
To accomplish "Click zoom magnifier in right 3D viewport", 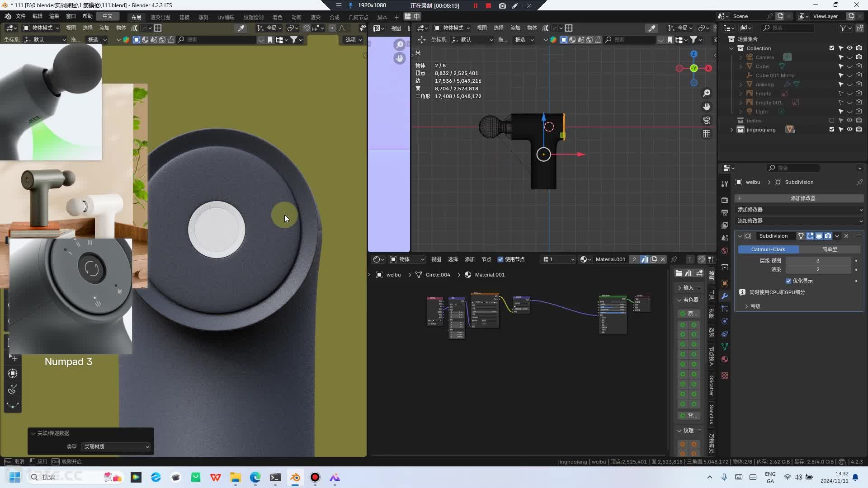I will click(x=707, y=93).
